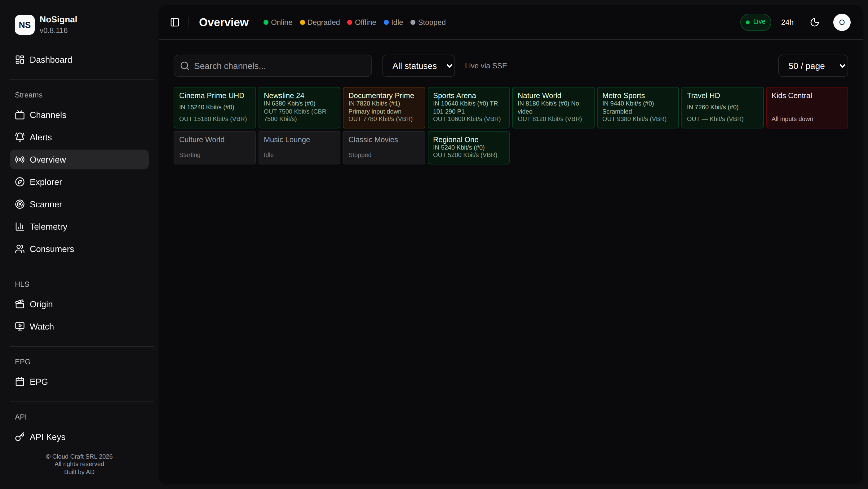Open the Watch page label

pyautogui.click(x=42, y=326)
